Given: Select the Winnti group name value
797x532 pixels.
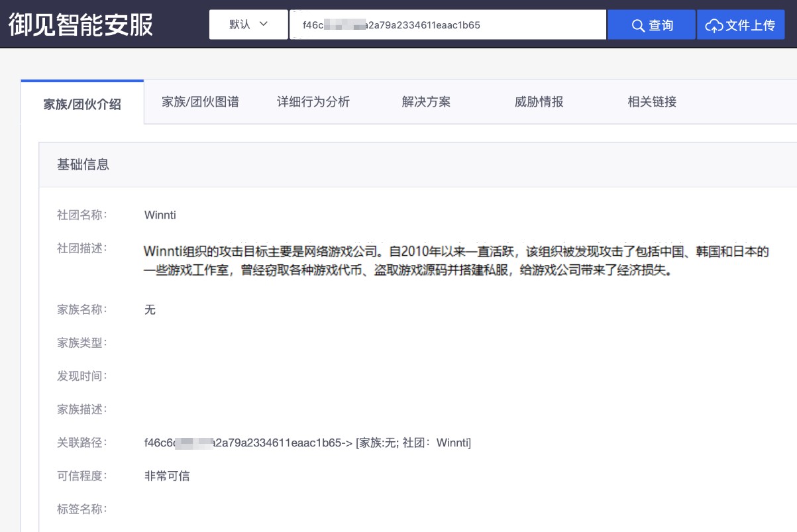Looking at the screenshot, I should (160, 215).
